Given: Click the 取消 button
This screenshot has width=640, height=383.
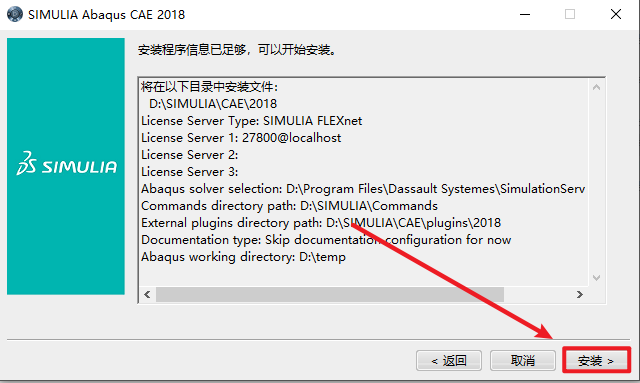Looking at the screenshot, I should (523, 361).
